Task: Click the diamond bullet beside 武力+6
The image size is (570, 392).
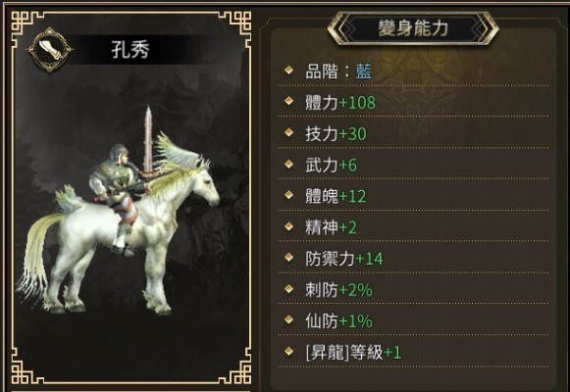Action: click(x=289, y=164)
